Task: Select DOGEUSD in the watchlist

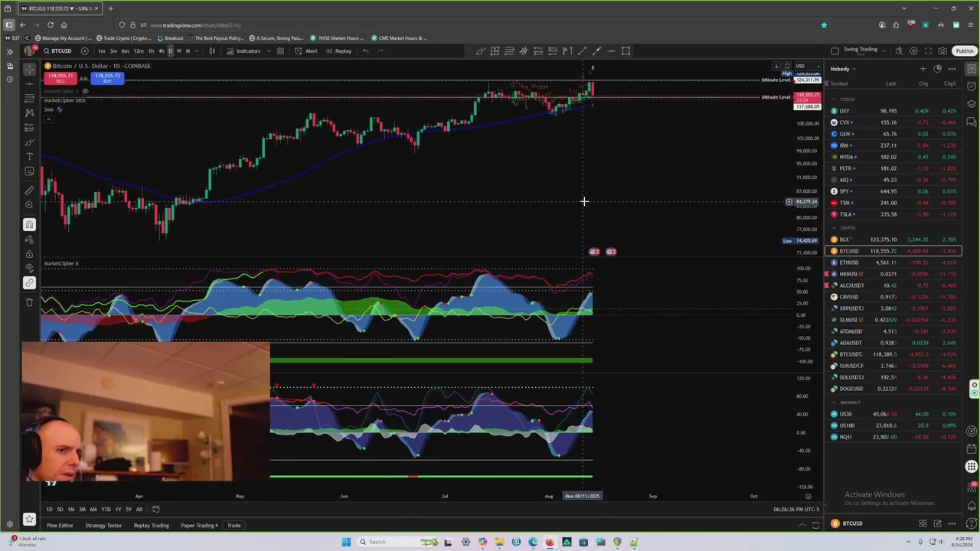Action: pyautogui.click(x=893, y=389)
